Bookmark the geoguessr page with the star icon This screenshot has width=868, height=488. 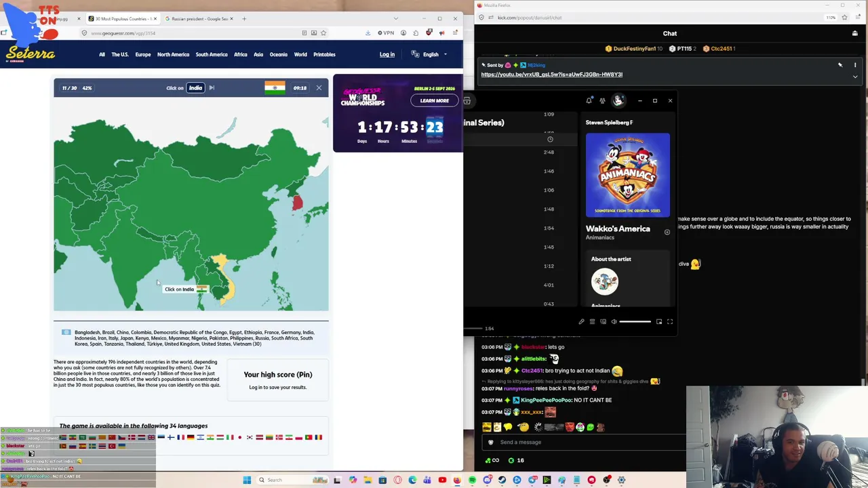pos(323,33)
